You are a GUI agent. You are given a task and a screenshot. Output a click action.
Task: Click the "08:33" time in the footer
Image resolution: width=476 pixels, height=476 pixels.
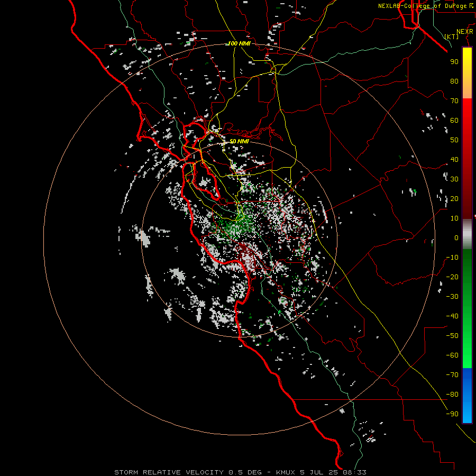point(354,472)
